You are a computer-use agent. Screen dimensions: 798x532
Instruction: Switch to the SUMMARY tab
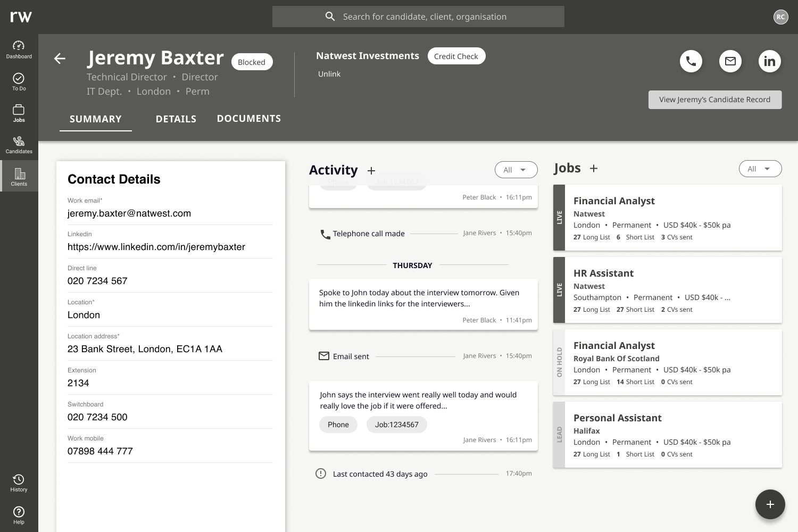tap(96, 119)
